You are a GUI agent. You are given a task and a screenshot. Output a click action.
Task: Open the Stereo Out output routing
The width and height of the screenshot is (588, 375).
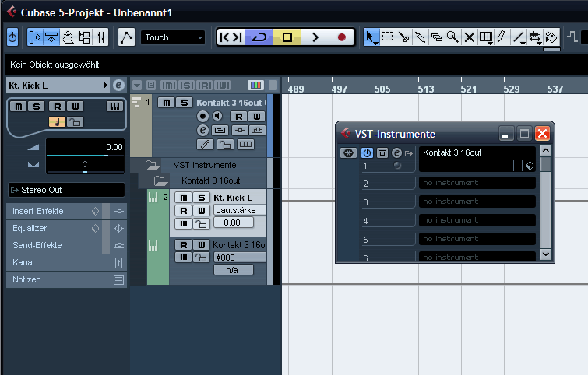click(66, 190)
